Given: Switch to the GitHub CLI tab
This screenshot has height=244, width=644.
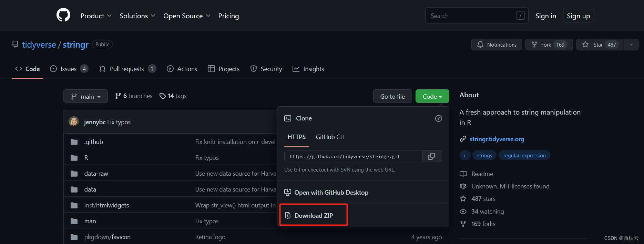Looking at the screenshot, I should coord(330,137).
